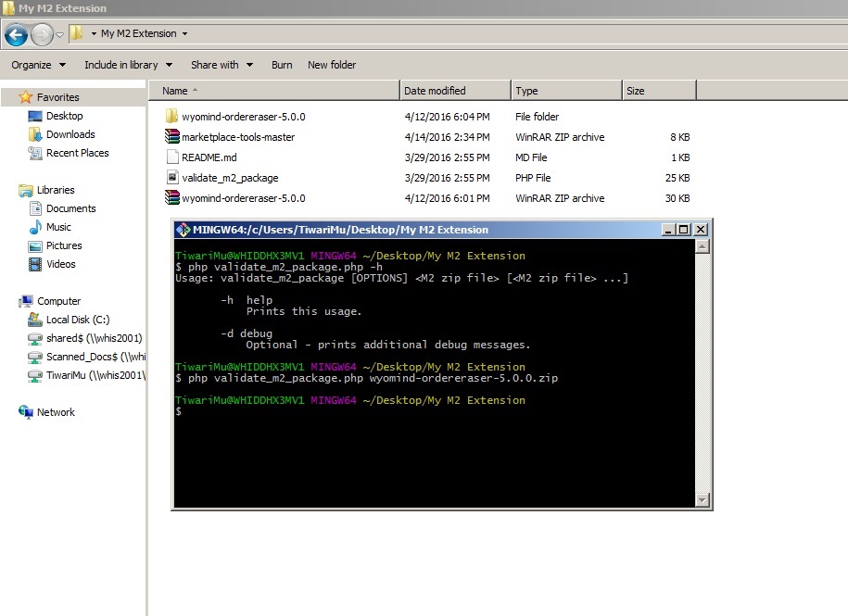Expand the Share with dropdown
The image size is (848, 616).
click(221, 65)
